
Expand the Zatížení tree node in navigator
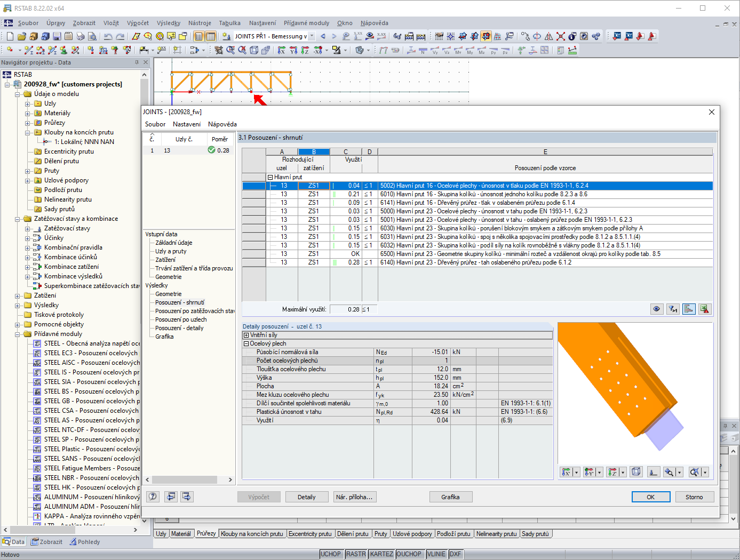pos(18,295)
